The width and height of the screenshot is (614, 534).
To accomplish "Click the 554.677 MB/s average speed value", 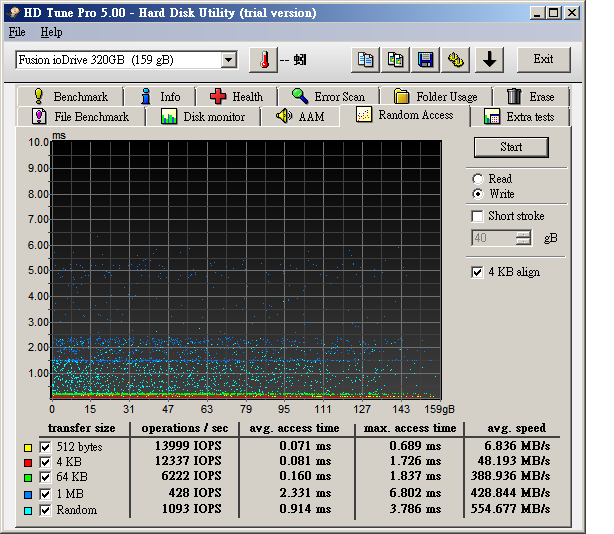I will pyautogui.click(x=510, y=509).
